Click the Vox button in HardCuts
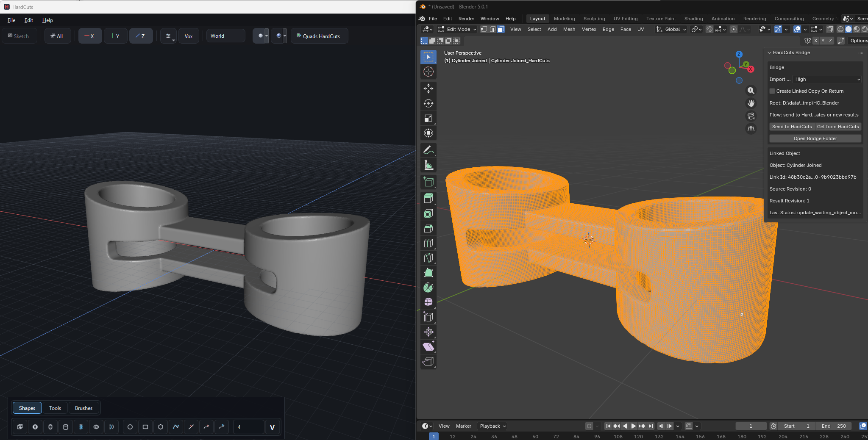 (189, 36)
